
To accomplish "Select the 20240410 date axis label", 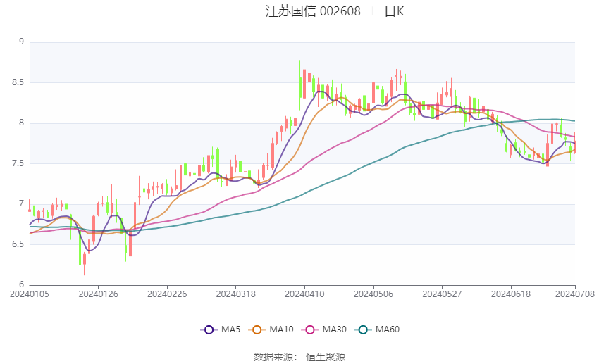I will 304,294.
